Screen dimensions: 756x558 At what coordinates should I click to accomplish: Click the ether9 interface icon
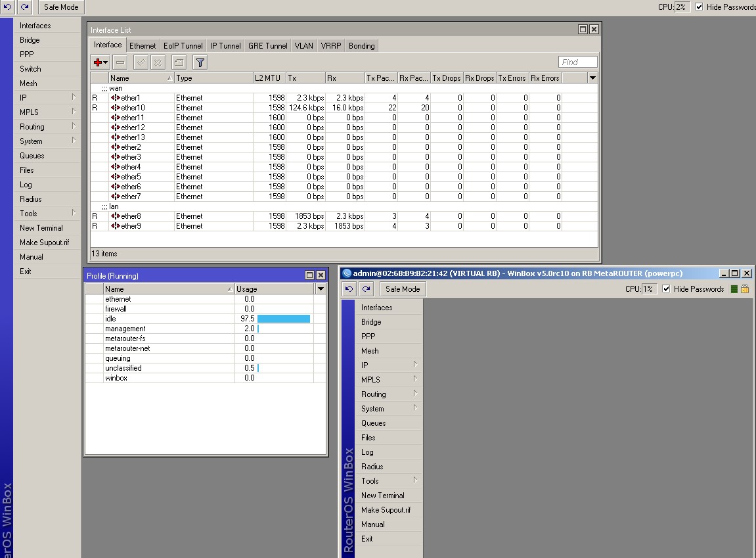point(115,226)
